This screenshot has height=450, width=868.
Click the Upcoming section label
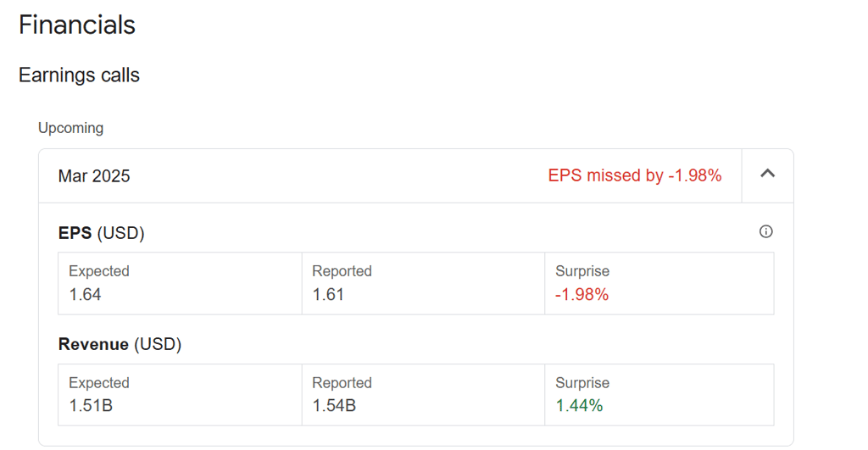[70, 128]
